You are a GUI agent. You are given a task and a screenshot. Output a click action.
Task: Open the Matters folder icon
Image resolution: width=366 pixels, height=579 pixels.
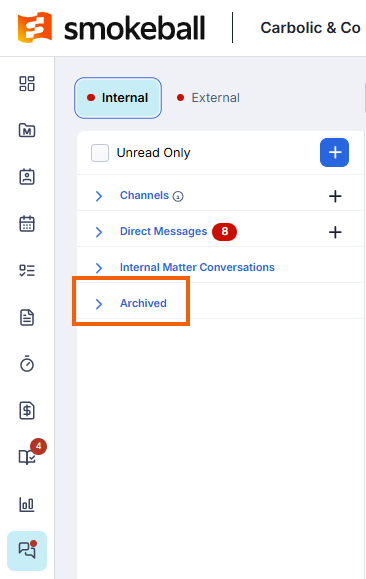tap(27, 130)
